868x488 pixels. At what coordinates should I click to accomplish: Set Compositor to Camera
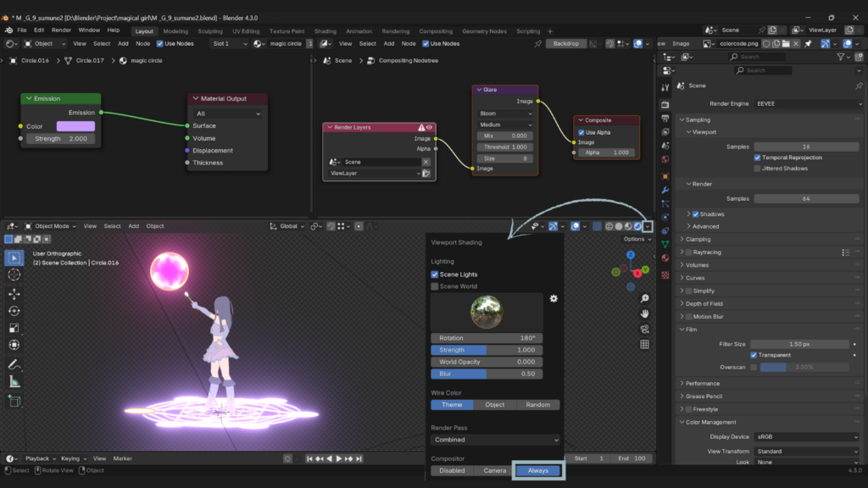[495, 470]
